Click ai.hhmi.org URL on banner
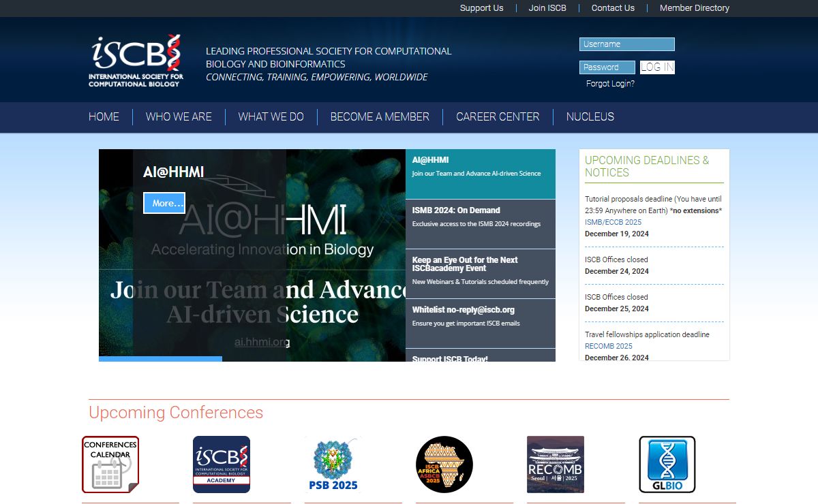Viewport: 818px width, 504px height. [262, 342]
